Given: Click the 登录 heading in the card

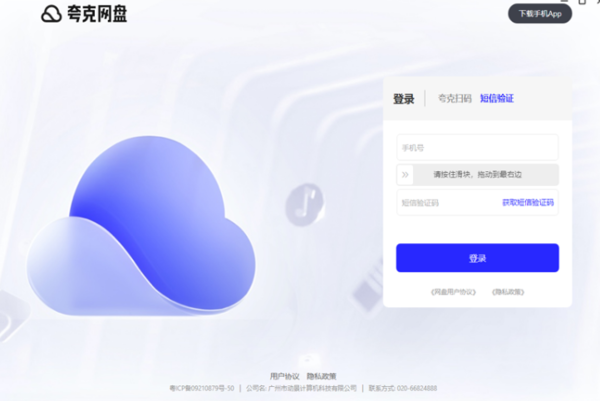Looking at the screenshot, I should pyautogui.click(x=404, y=99).
